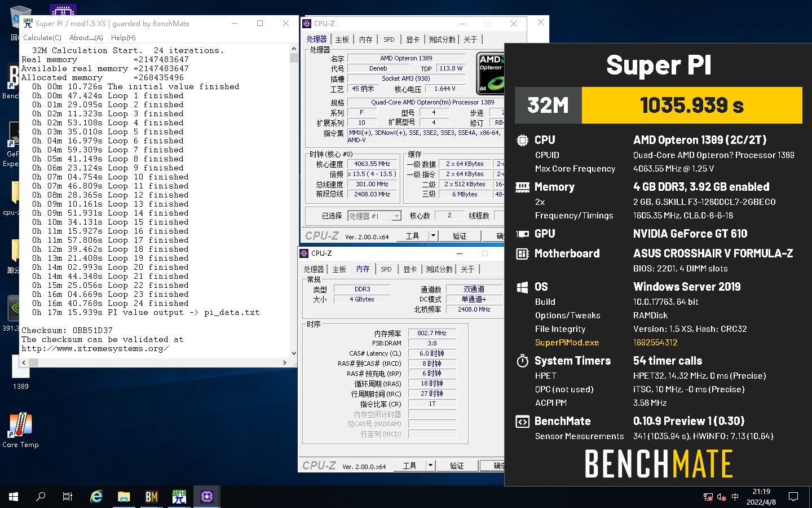Click 工具 button in lower CPU-Z

point(410,466)
